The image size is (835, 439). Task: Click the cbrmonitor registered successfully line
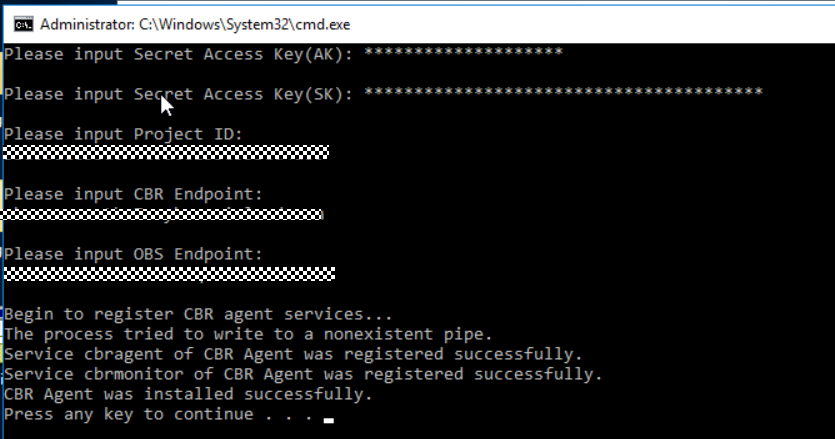[303, 375]
